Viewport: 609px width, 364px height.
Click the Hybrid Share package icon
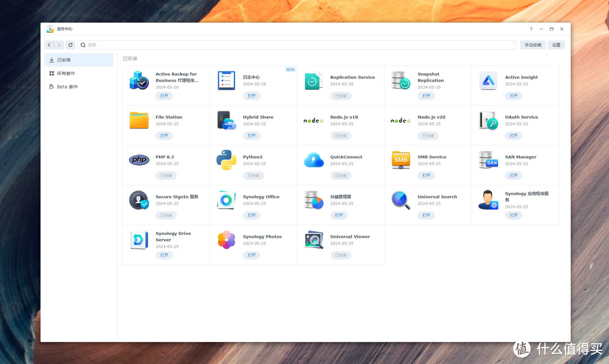[226, 120]
